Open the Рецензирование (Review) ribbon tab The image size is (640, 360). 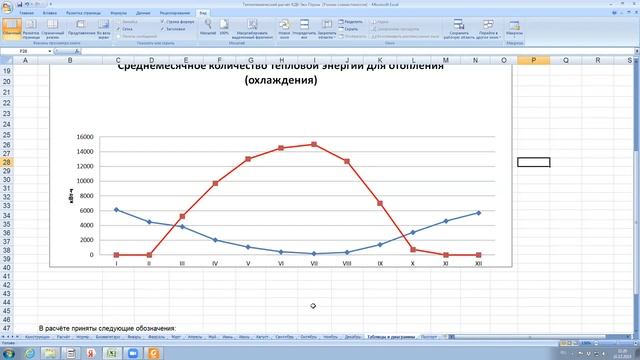pyautogui.click(x=175, y=13)
